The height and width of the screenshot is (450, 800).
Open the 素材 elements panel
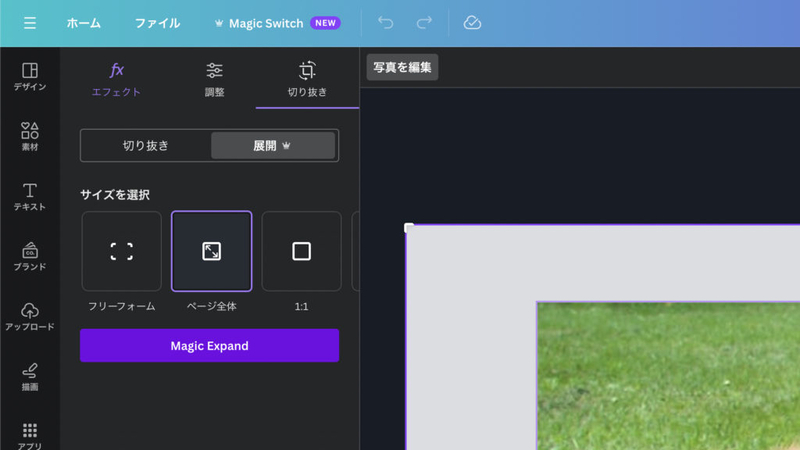[30, 136]
